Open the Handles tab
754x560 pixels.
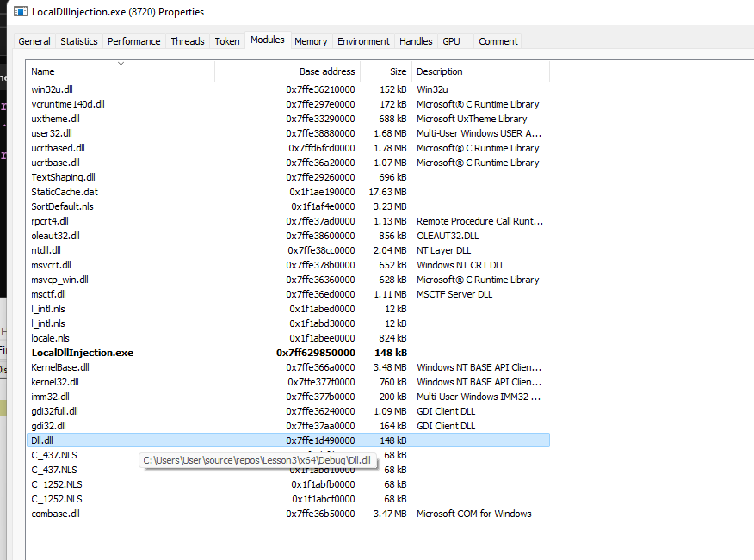point(416,41)
